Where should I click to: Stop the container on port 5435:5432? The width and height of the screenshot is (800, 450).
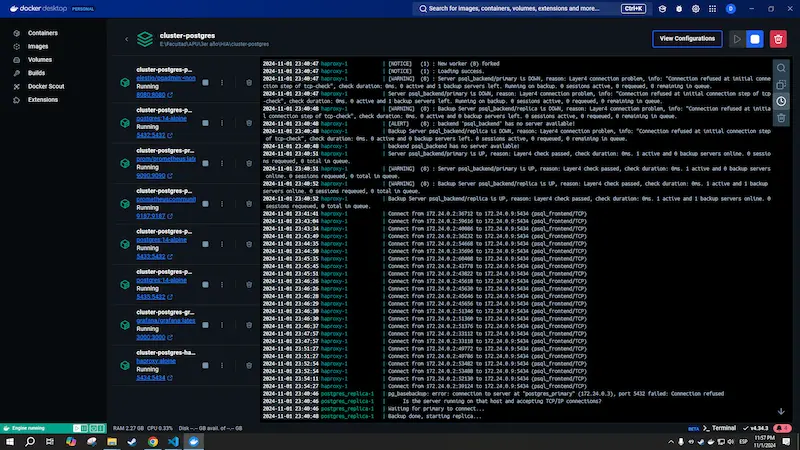[205, 285]
